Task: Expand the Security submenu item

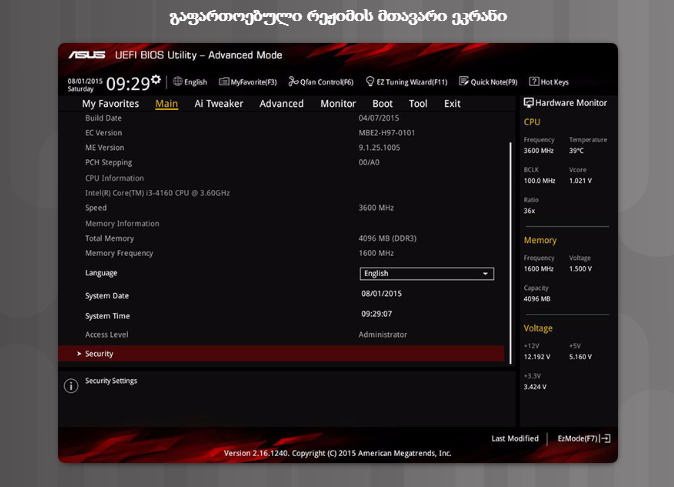Action: 99,354
